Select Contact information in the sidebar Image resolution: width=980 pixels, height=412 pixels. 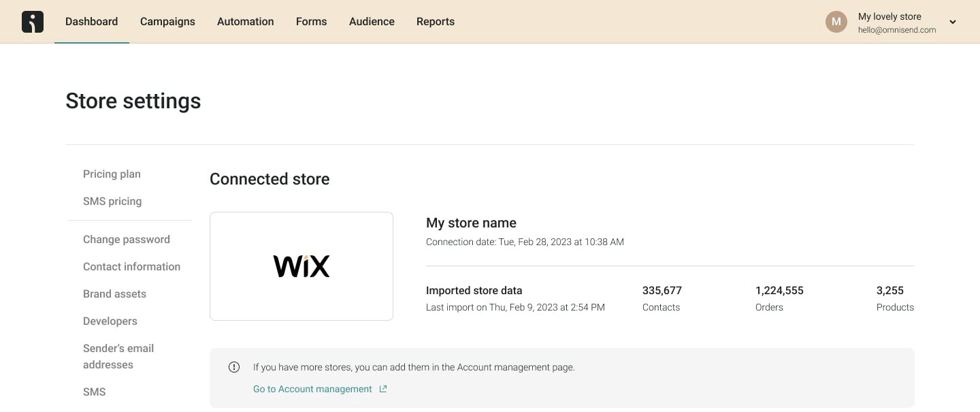coord(131,266)
